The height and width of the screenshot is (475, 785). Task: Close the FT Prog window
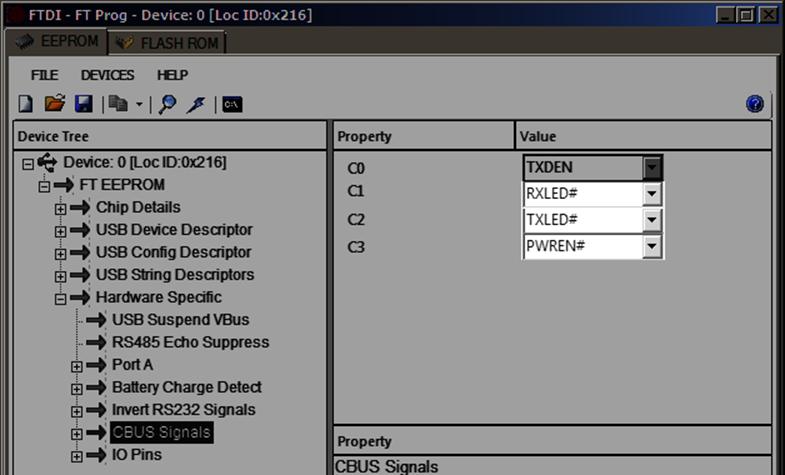point(768,15)
